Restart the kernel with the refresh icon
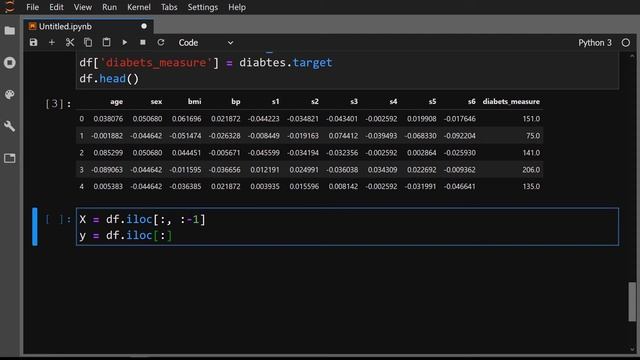640x360 pixels. [x=161, y=42]
